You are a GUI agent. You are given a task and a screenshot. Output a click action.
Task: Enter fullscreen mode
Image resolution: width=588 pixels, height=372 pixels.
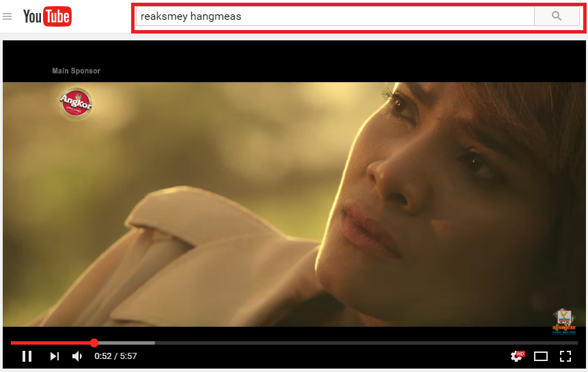[565, 356]
